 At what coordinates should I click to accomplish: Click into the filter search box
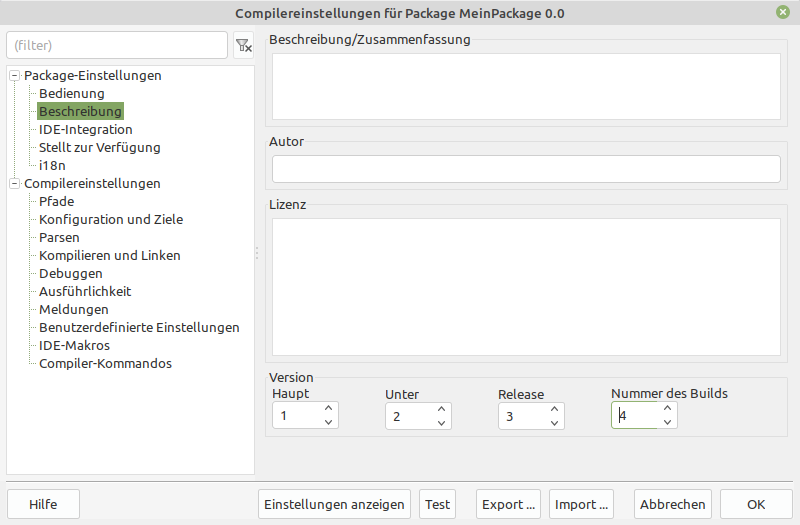(116, 46)
